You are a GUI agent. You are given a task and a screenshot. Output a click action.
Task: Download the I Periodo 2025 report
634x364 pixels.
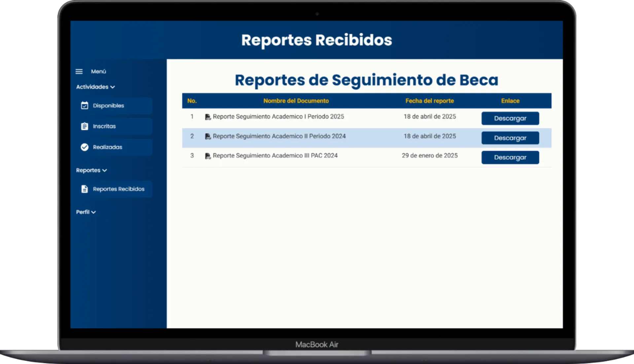[x=510, y=118]
